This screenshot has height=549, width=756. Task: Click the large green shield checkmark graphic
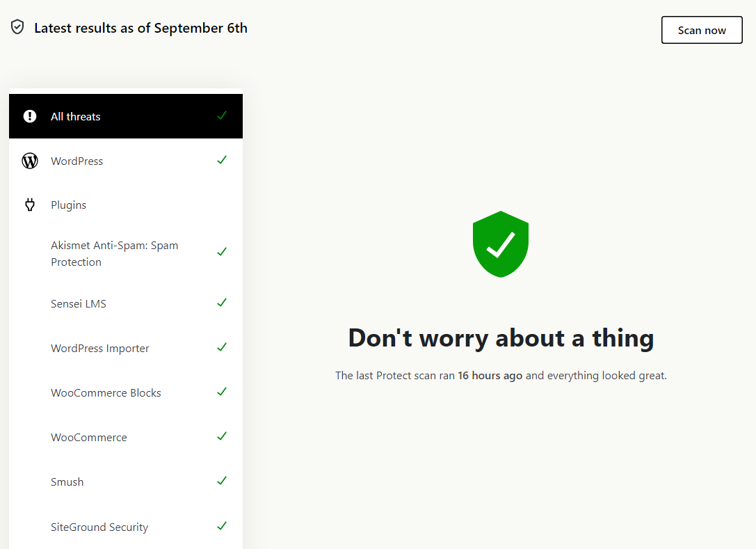coord(500,244)
